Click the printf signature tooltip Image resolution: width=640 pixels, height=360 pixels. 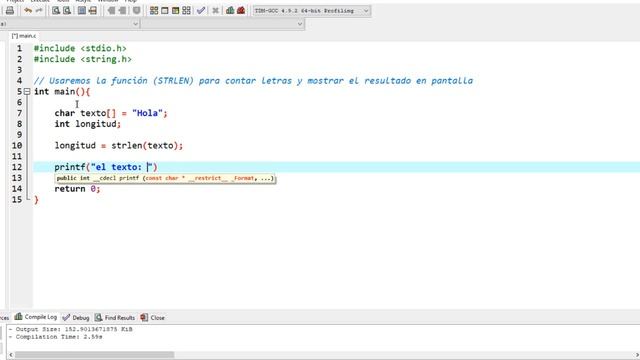165,178
